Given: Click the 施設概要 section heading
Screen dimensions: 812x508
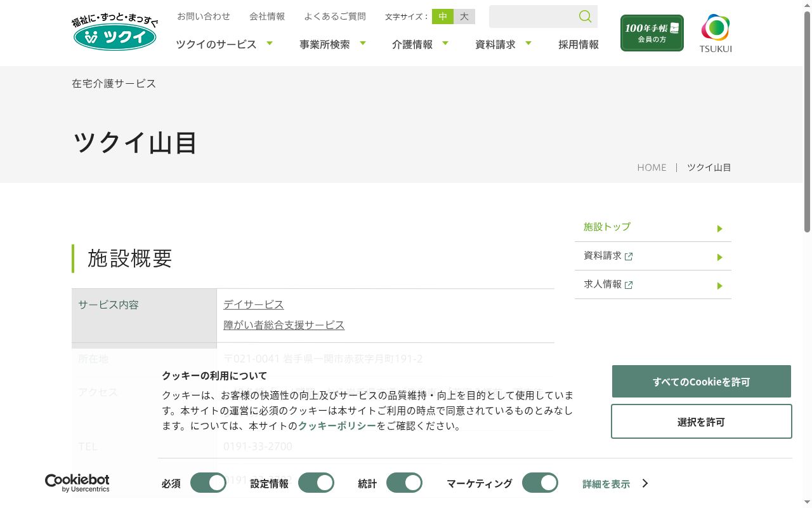Looking at the screenshot, I should click(130, 258).
